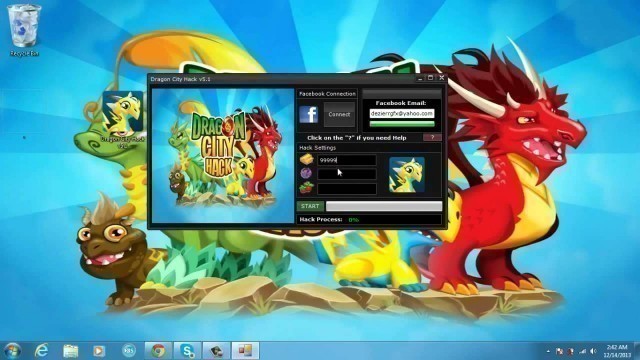
Task: Click the taskbar clock showing 2:42 AM
Action: click(x=616, y=351)
